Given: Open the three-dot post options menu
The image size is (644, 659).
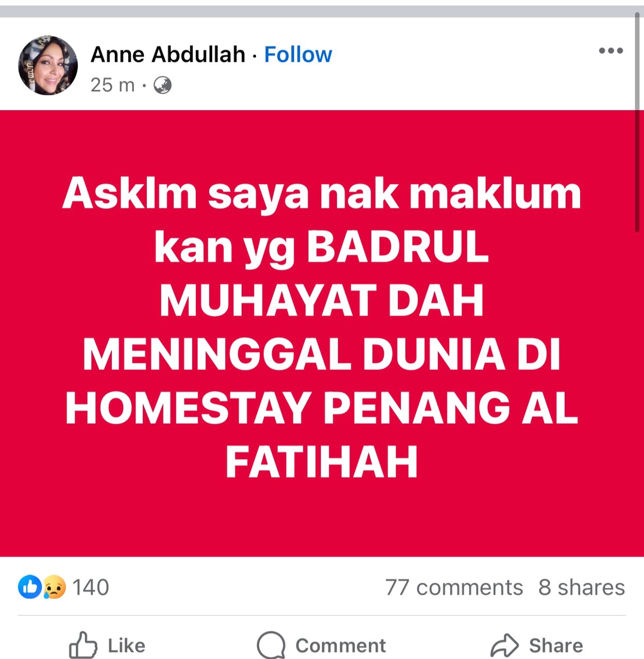Looking at the screenshot, I should pos(611,50).
